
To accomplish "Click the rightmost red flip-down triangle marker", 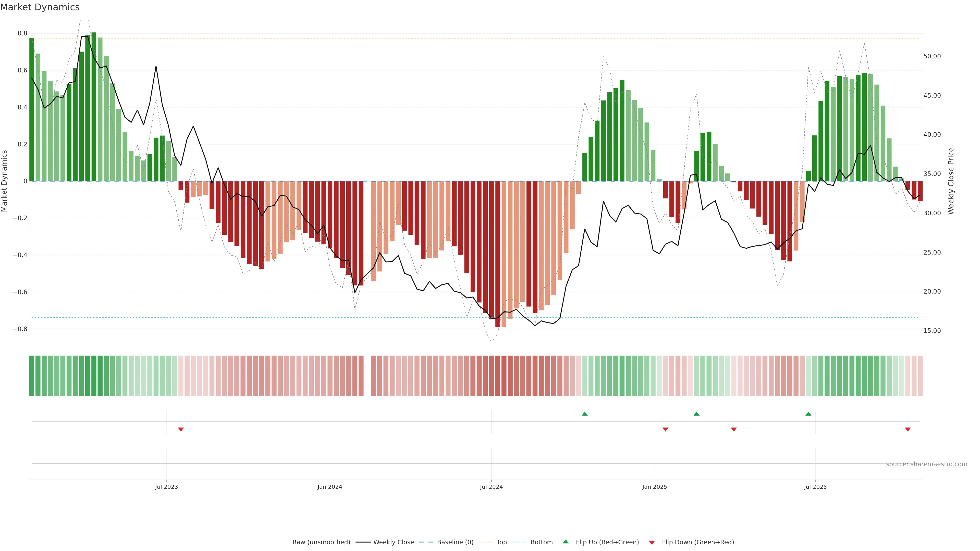I will (908, 429).
